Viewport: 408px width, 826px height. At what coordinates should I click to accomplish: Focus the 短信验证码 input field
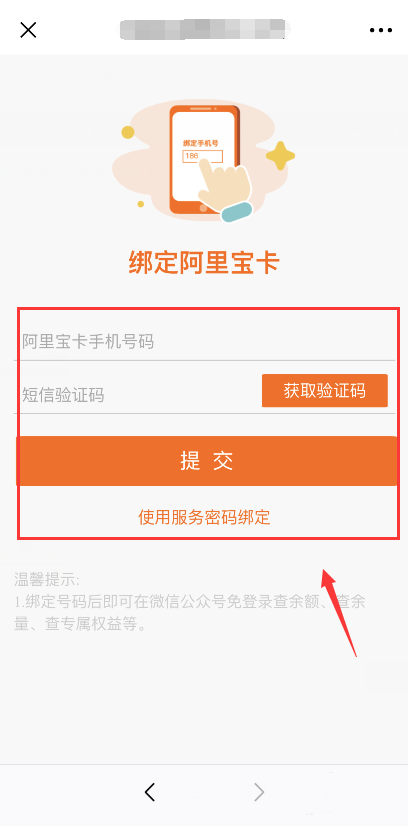[137, 394]
